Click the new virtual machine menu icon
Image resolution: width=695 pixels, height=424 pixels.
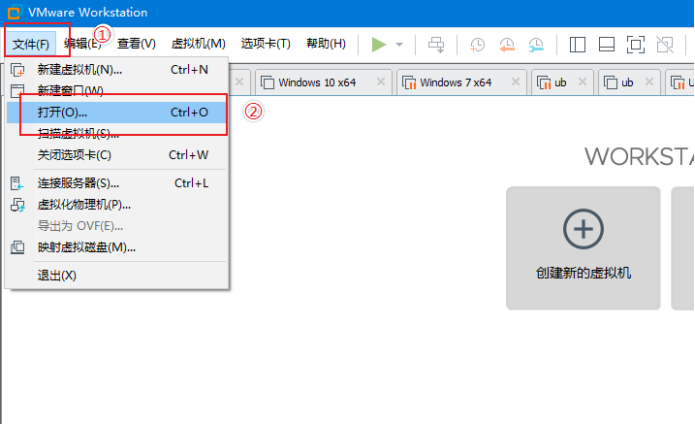point(18,70)
